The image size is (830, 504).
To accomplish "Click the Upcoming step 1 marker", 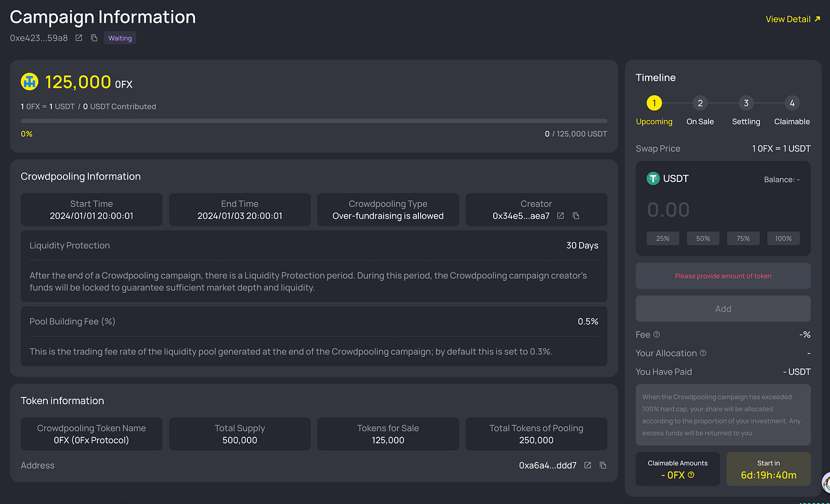I will [x=654, y=103].
